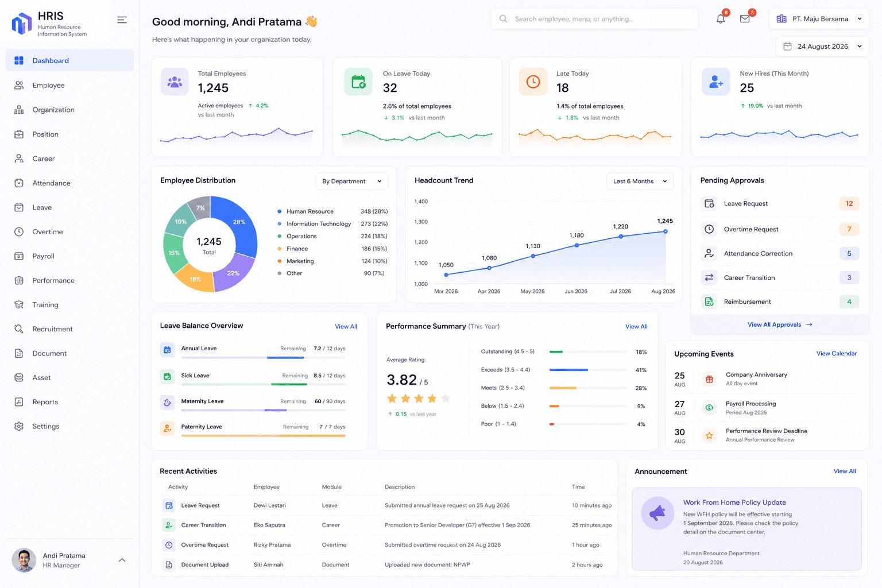Click the New Hires person icon

click(x=716, y=82)
